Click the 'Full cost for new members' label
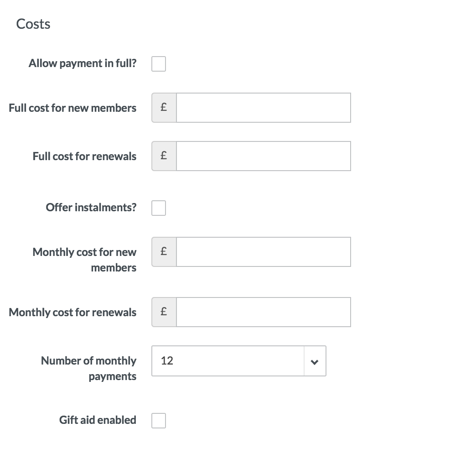476x459 pixels. [x=72, y=108]
